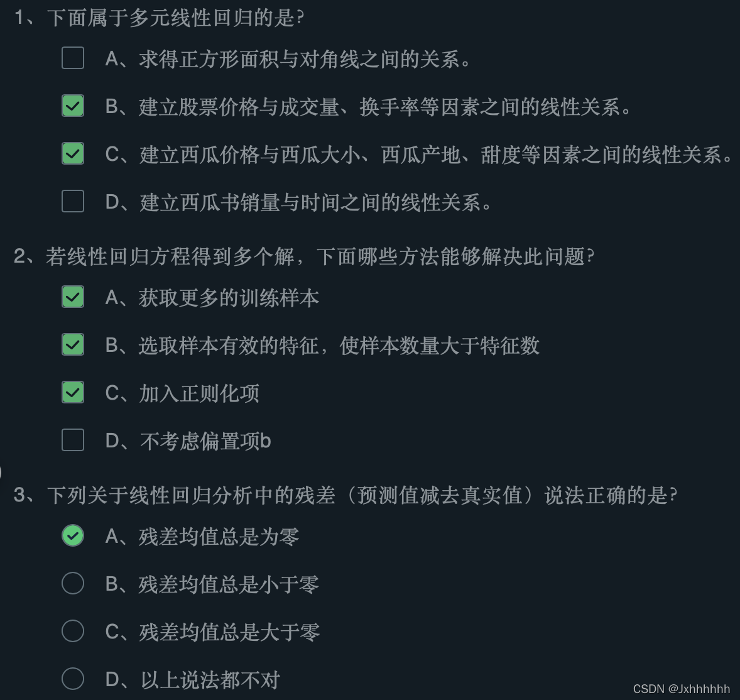740x700 pixels.
Task: Uncheck option A '获取更多的训练样本'
Action: tap(72, 297)
